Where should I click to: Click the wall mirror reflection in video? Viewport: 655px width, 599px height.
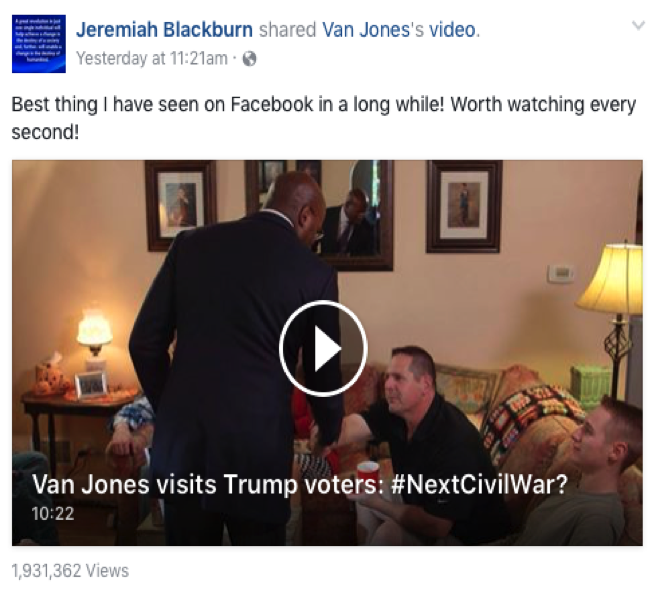356,215
